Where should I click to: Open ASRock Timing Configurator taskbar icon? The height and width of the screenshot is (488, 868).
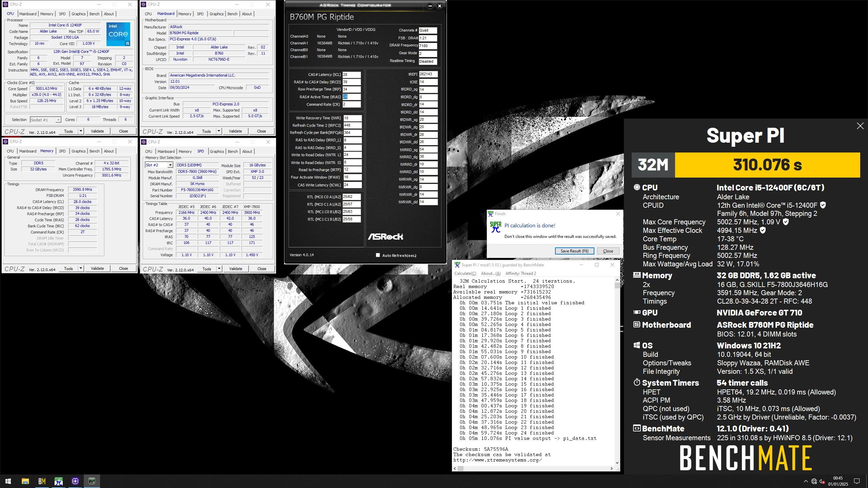point(92,481)
